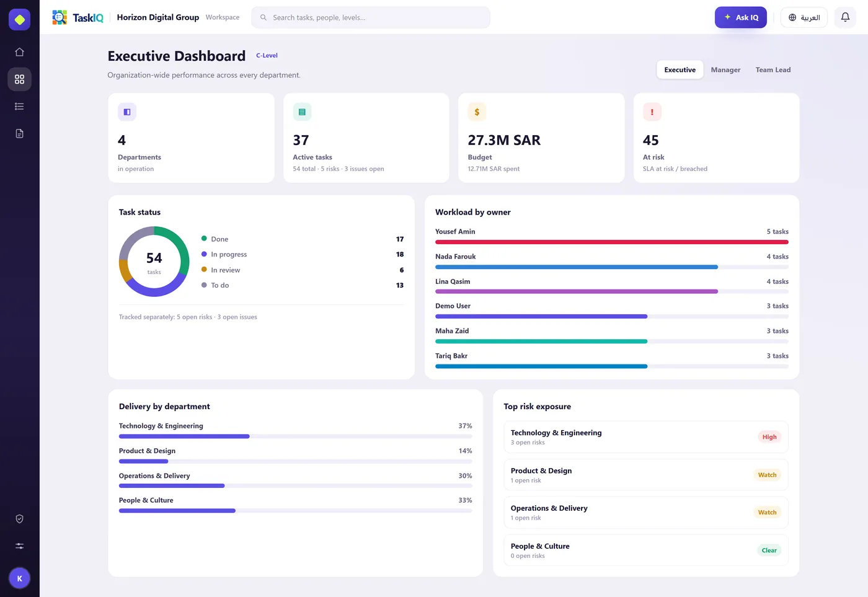The height and width of the screenshot is (597, 868).
Task: Click the Clear risk badge
Action: coord(769,551)
